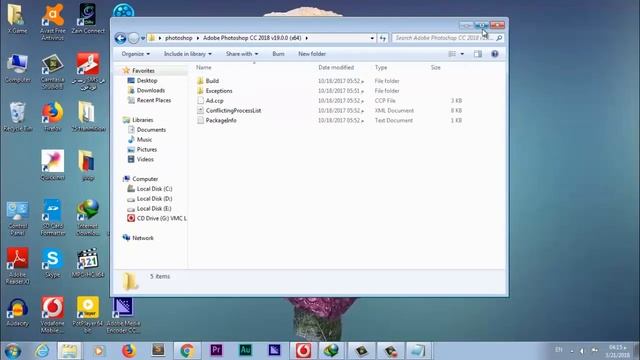
Task: Open Adobe Premiere Pro from taskbar
Action: click(x=216, y=351)
